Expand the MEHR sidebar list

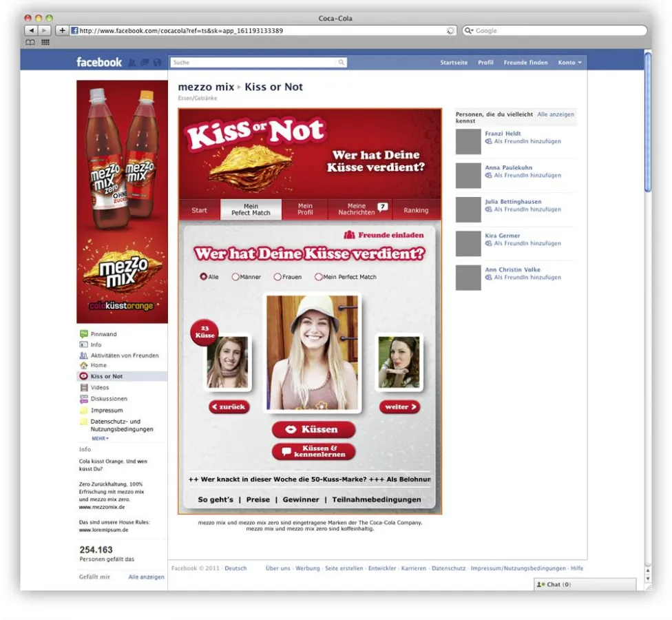[x=101, y=438]
